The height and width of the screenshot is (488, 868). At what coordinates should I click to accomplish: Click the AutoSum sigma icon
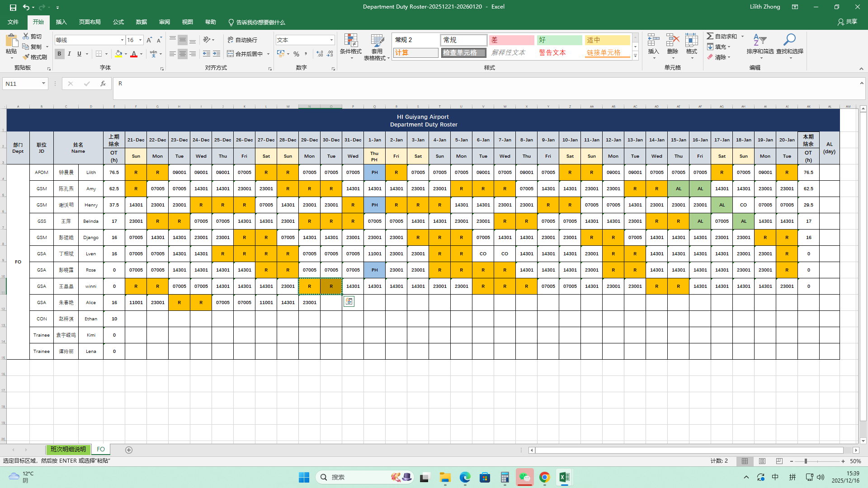click(710, 36)
